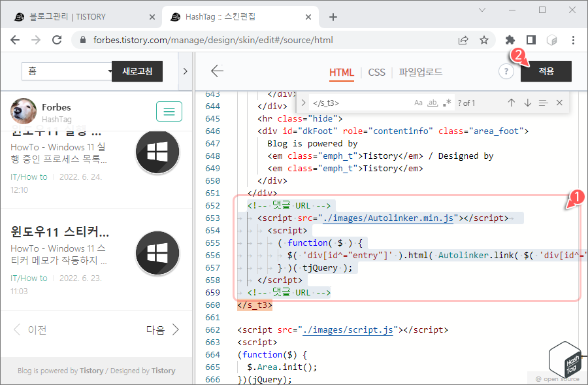The image size is (588, 385).
Task: Go to previous match arrow
Action: pos(511,103)
